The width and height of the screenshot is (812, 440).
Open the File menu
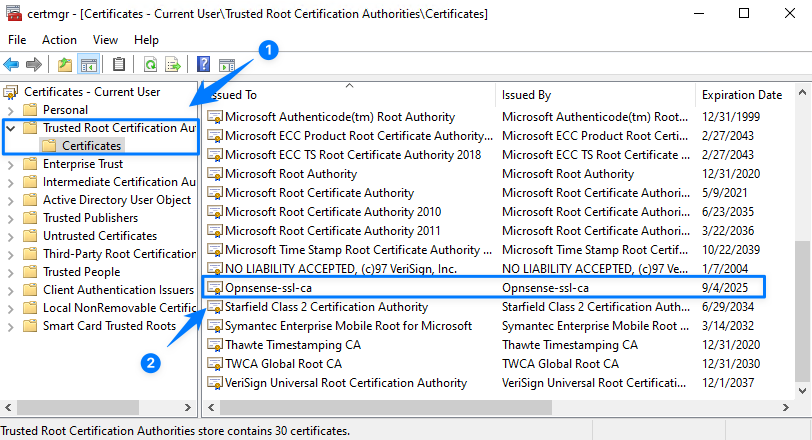pos(17,40)
